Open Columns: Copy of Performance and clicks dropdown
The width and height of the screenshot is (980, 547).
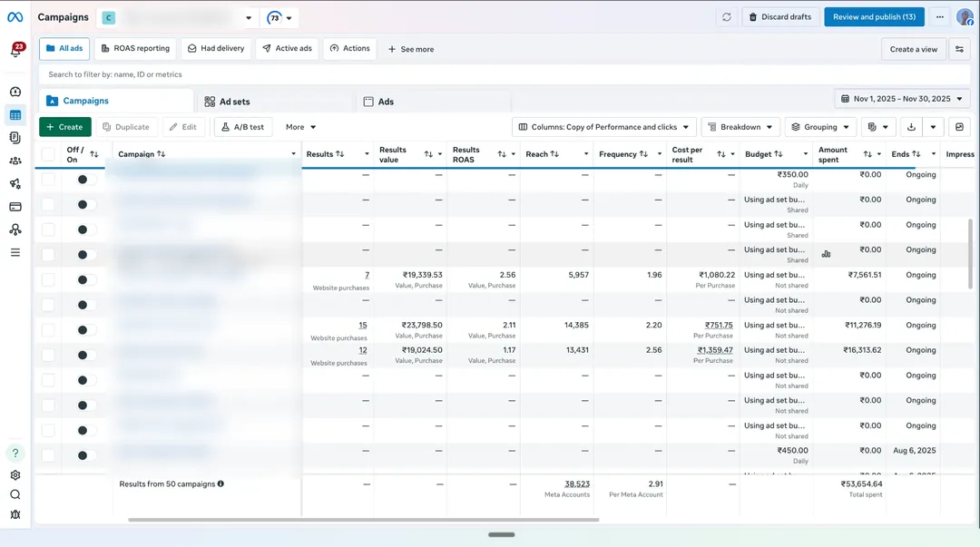point(603,127)
